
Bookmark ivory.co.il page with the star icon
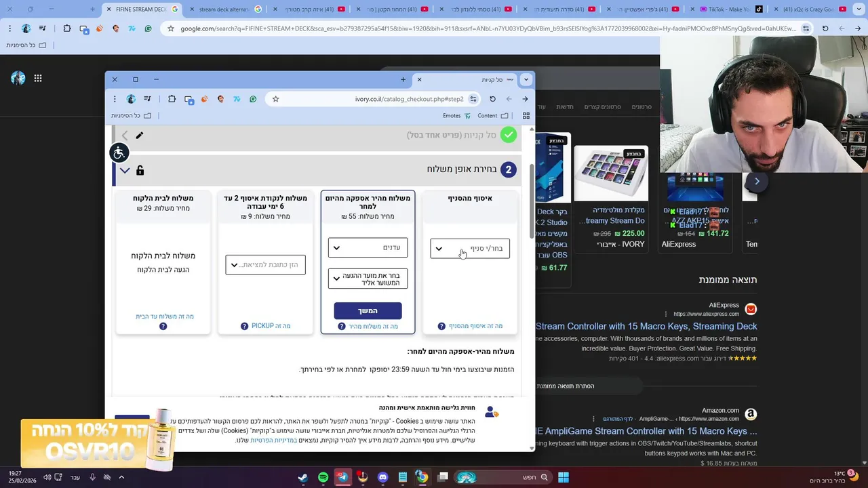[275, 99]
